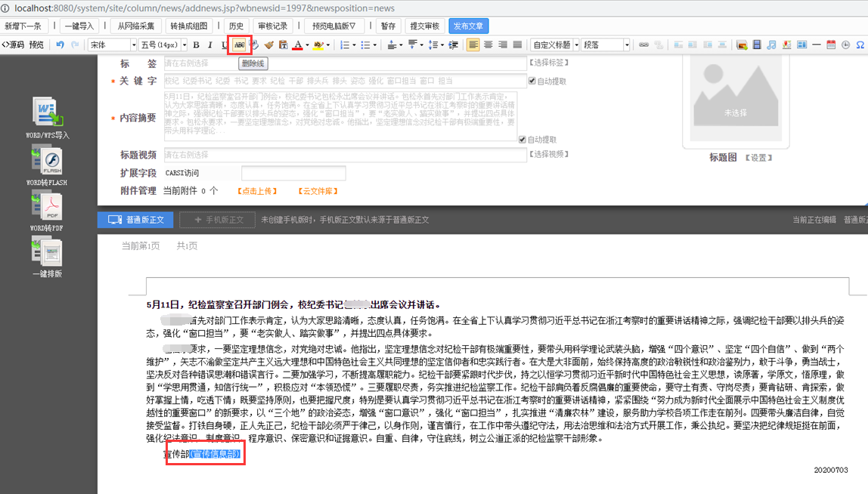Click the redo arrow icon

pos(75,45)
